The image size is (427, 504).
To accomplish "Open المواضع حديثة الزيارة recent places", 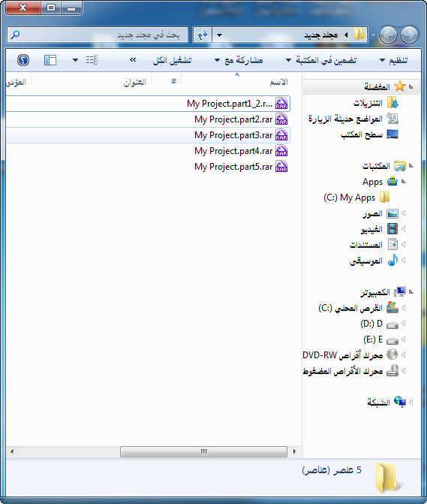I will (x=353, y=119).
